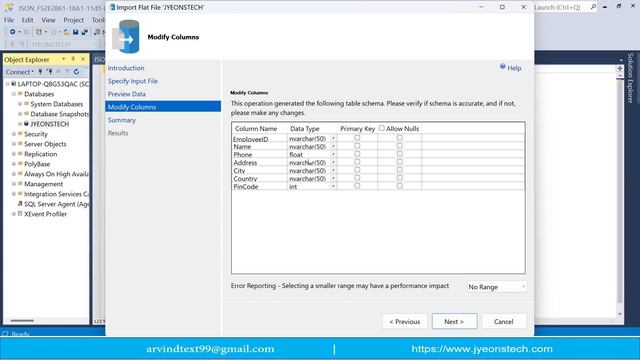Screen dimensions: 640x360
Task: Click the Databases folder icon
Action: pos(20,94)
